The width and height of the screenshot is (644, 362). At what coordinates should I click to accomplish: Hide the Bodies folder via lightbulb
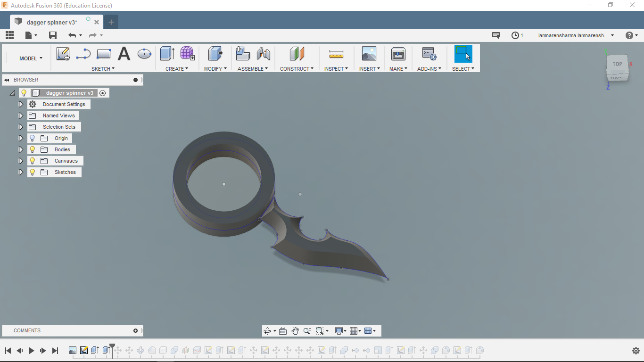[x=33, y=149]
